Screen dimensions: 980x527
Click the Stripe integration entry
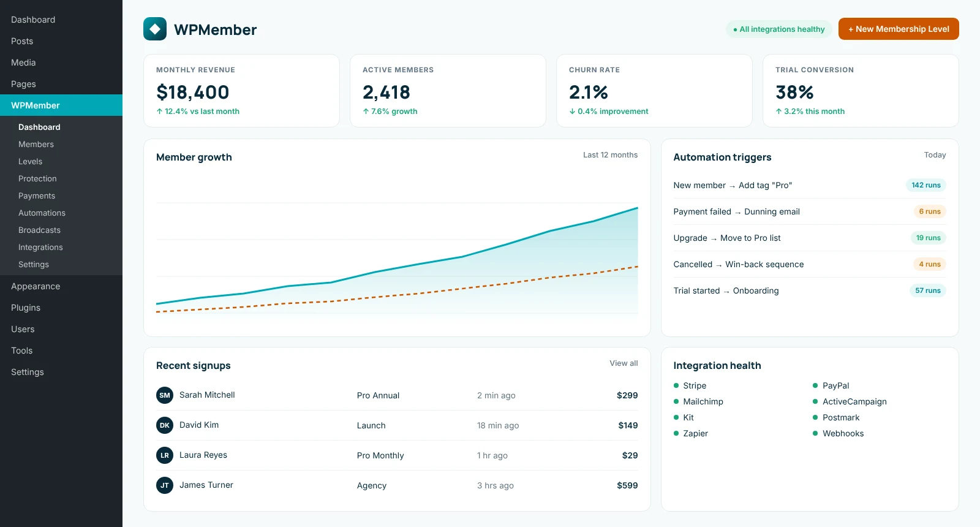pyautogui.click(x=690, y=385)
